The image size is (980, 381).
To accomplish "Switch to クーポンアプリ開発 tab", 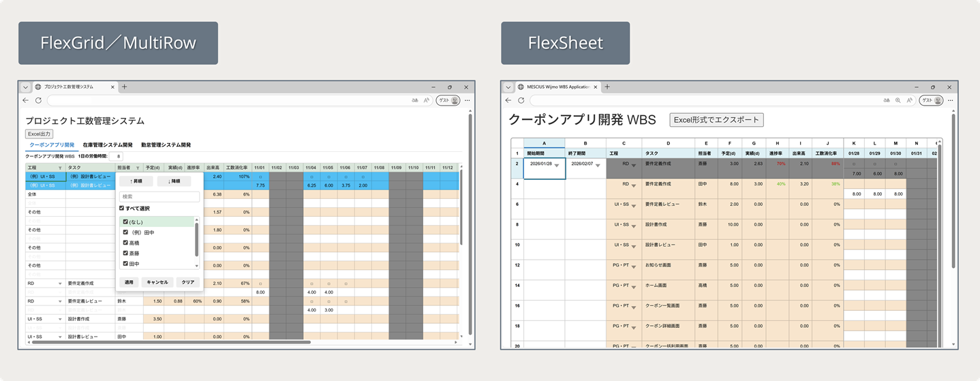I will [x=51, y=145].
